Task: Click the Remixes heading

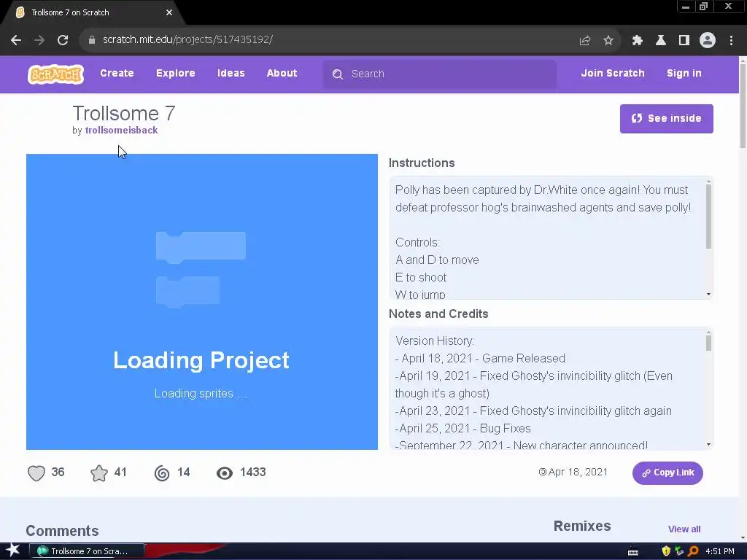Action: (x=582, y=526)
